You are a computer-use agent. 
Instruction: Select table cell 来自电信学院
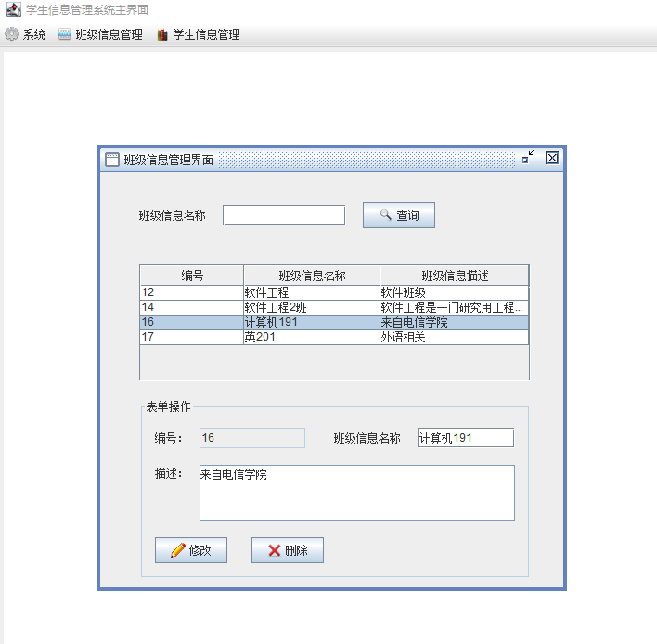(455, 322)
